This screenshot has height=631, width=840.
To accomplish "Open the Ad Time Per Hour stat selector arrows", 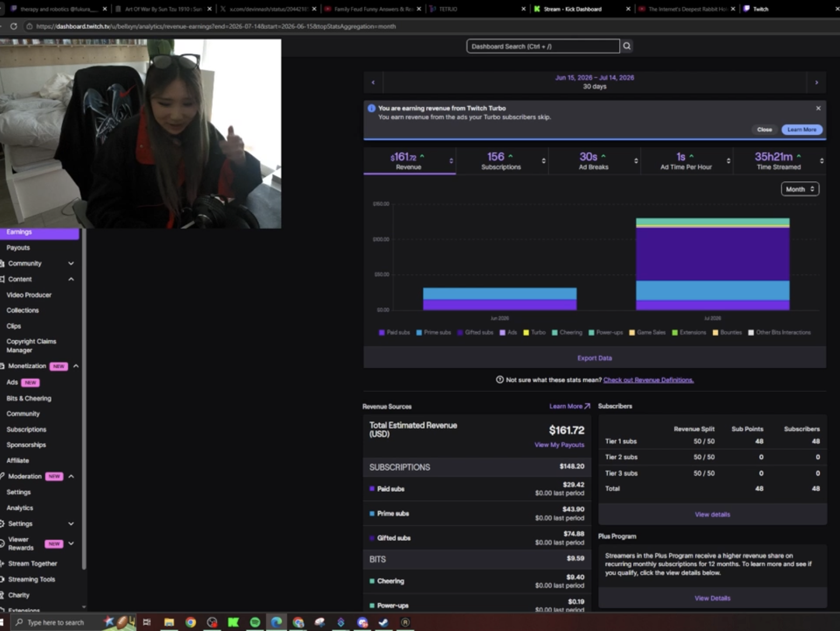I will [728, 161].
